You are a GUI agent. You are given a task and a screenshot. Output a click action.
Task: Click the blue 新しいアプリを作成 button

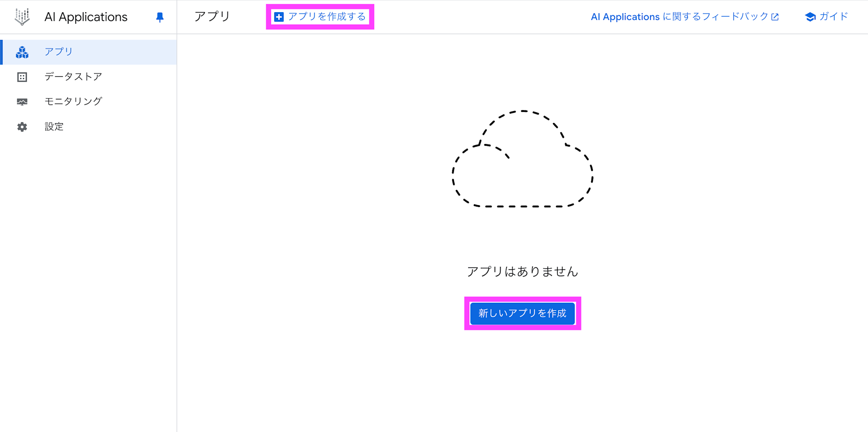523,313
